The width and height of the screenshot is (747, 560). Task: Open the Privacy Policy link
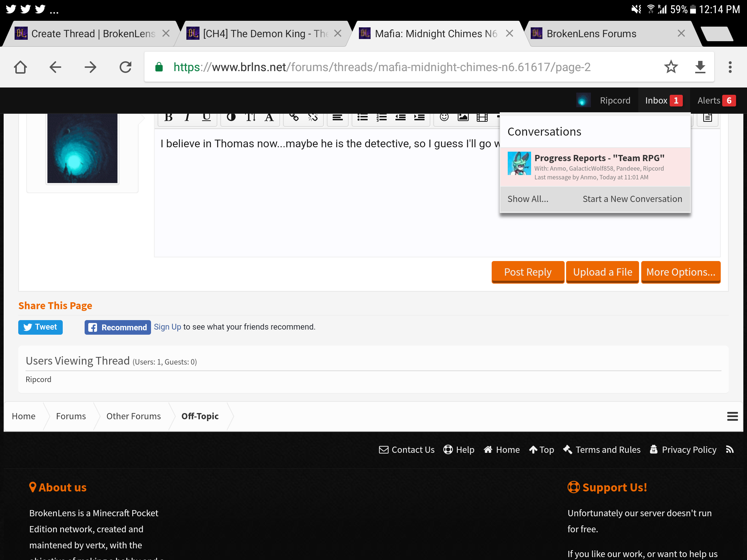coord(683,450)
